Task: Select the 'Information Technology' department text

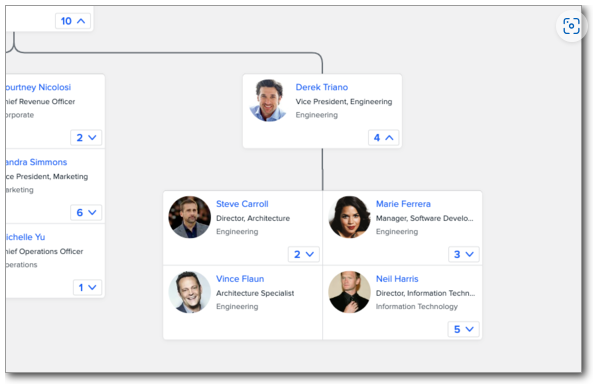Action: pos(417,307)
